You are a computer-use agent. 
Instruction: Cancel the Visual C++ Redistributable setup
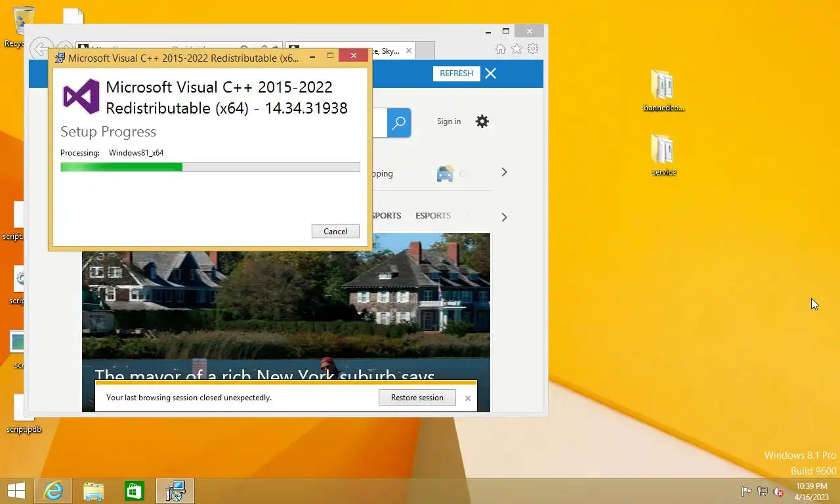coord(335,231)
